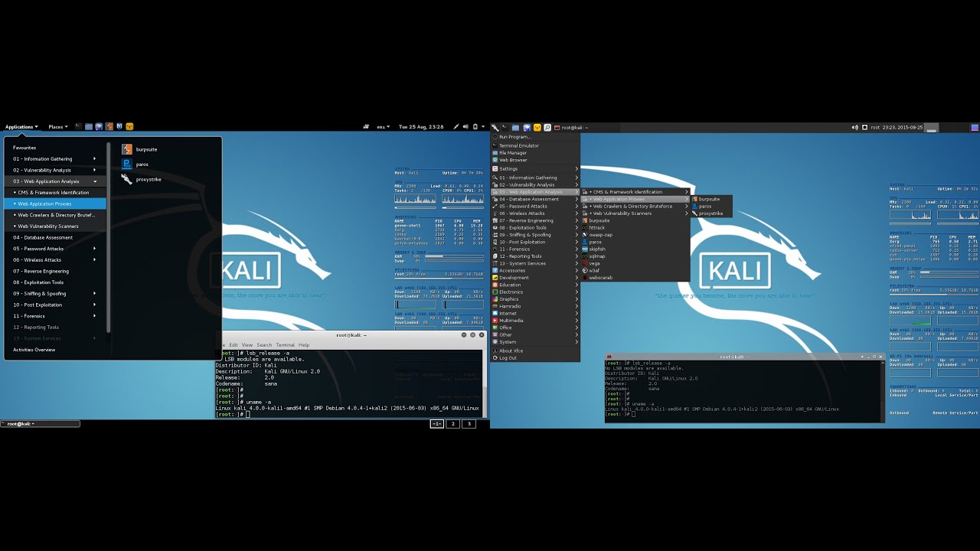Select Web Vulnerability Scanners in GNOME menu
980x551 pixels.
tap(55, 227)
